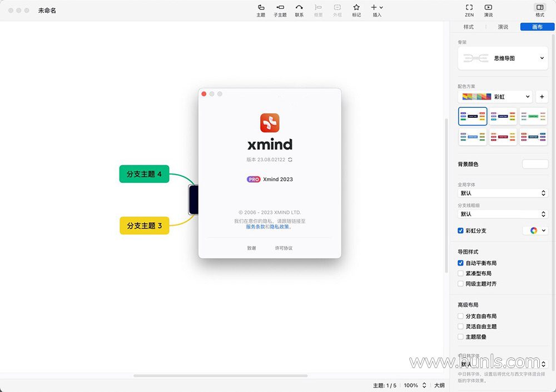Switch to 大纲 outline view

click(x=439, y=385)
